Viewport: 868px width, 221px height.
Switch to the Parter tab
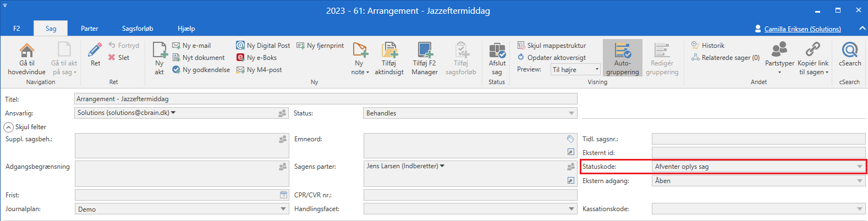[x=89, y=29]
